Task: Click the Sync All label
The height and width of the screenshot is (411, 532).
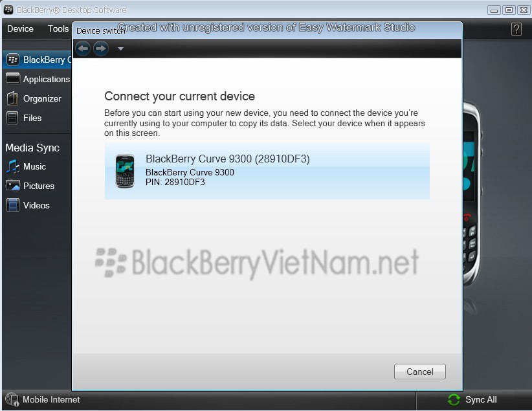Action: point(481,399)
